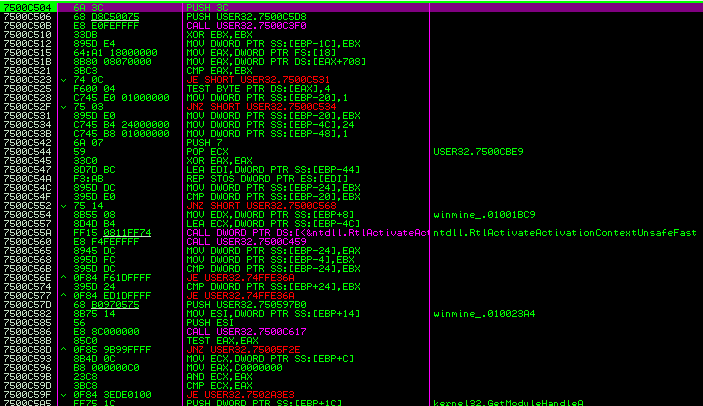Select the JNZ SHORT USER32.7500C534 jump
Viewport: 703px width, 406px height.
pos(261,106)
